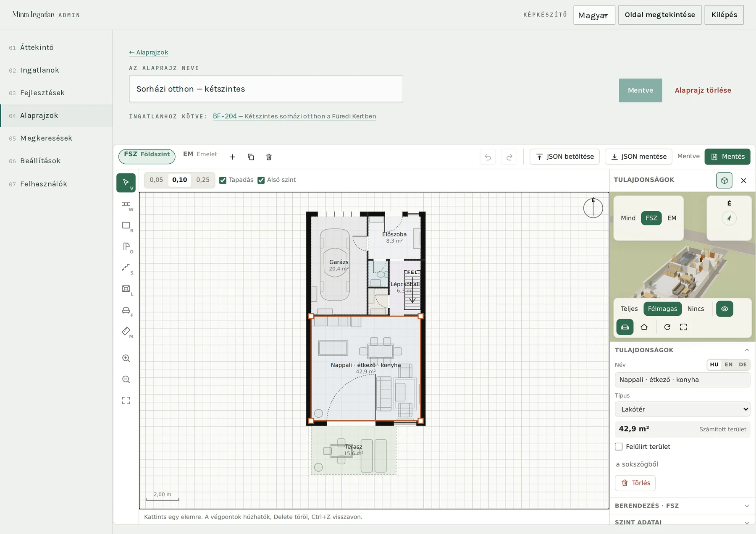Open Ingatlanok in the sidebar

(56, 70)
